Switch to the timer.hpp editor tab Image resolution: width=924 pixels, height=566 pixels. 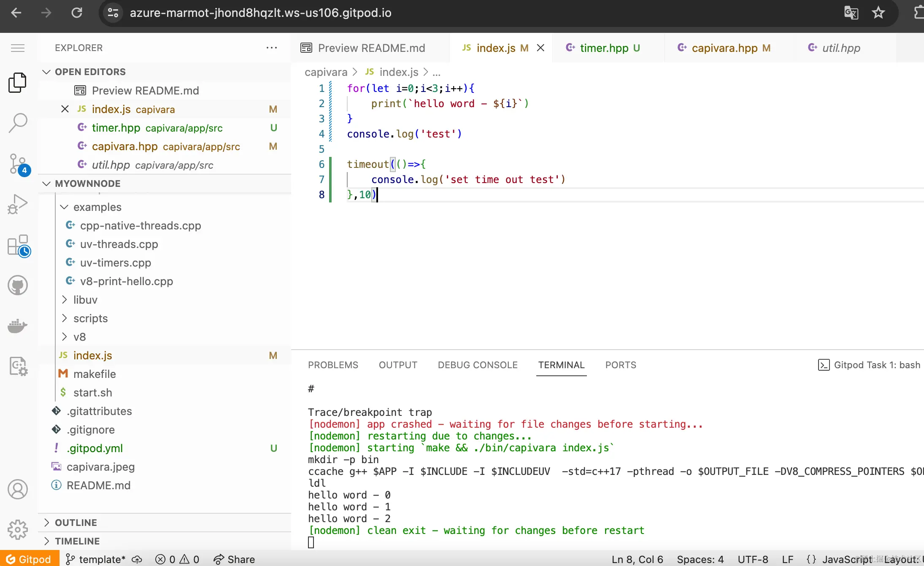tap(604, 48)
